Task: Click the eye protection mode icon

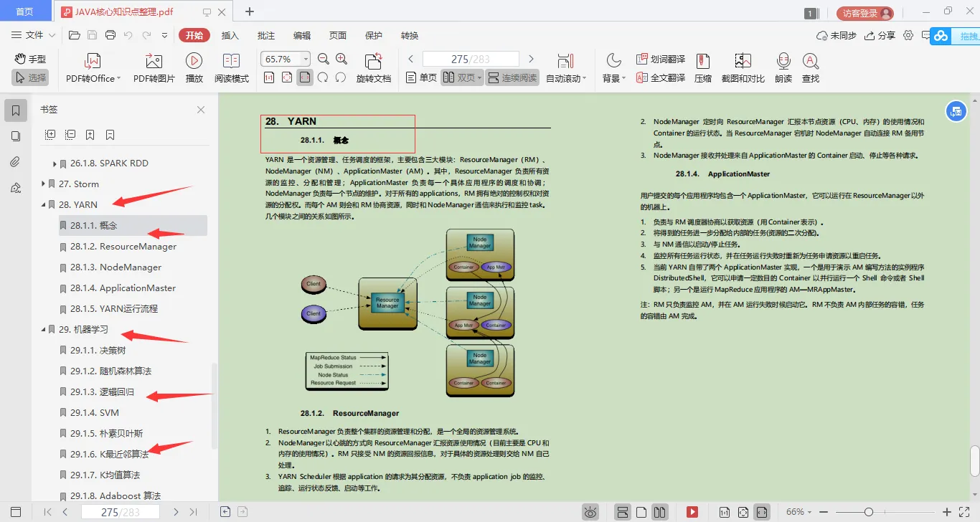Action: (590, 512)
